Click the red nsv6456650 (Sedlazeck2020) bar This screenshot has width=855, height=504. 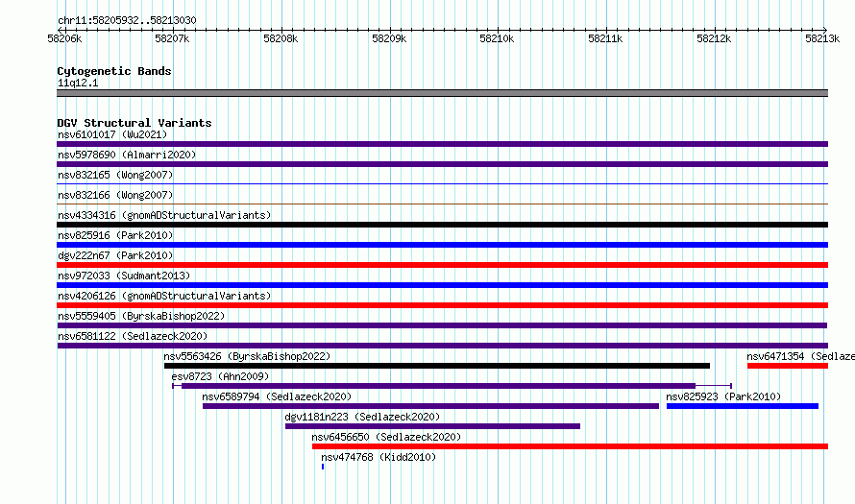[570, 446]
